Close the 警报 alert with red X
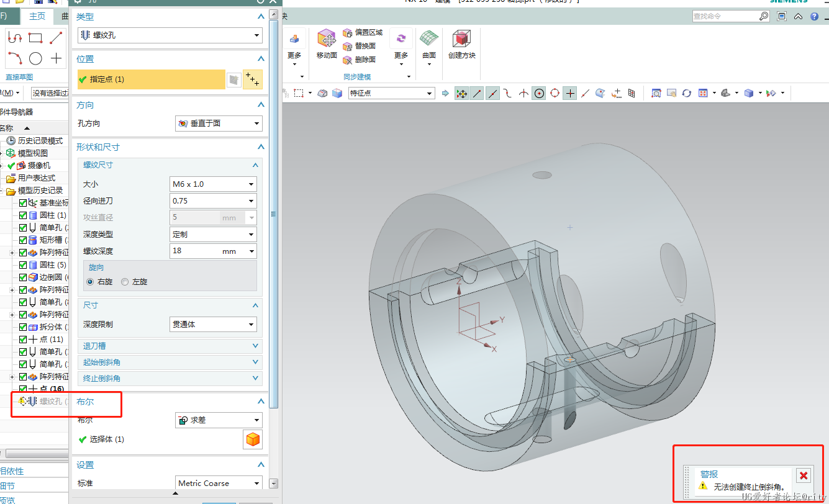Image resolution: width=829 pixels, height=504 pixels. point(803,475)
